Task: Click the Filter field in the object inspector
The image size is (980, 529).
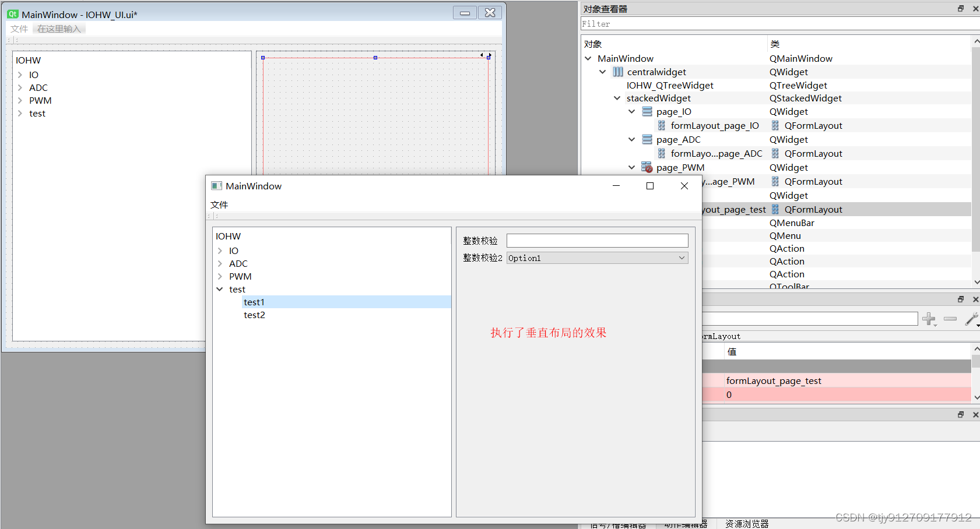Action: pyautogui.click(x=780, y=24)
